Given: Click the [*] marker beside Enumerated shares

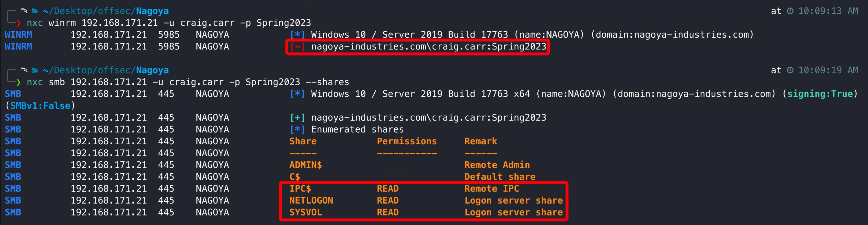Looking at the screenshot, I should click(x=297, y=129).
